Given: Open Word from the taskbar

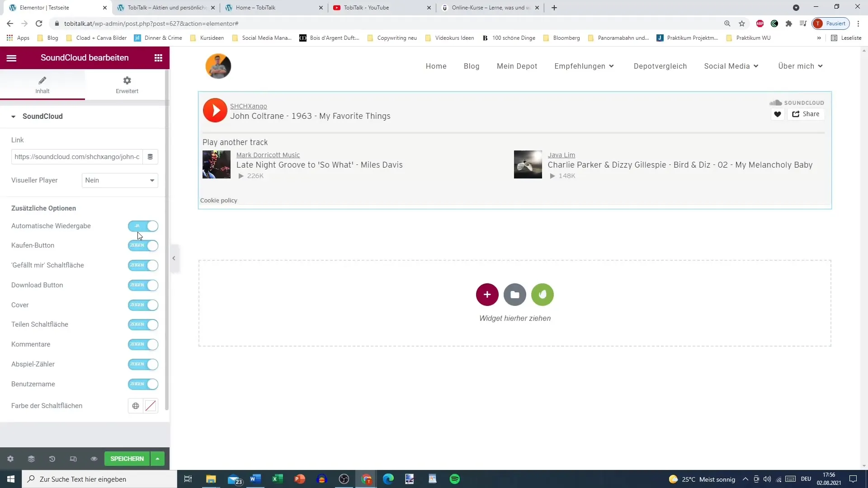Looking at the screenshot, I should click(x=255, y=479).
